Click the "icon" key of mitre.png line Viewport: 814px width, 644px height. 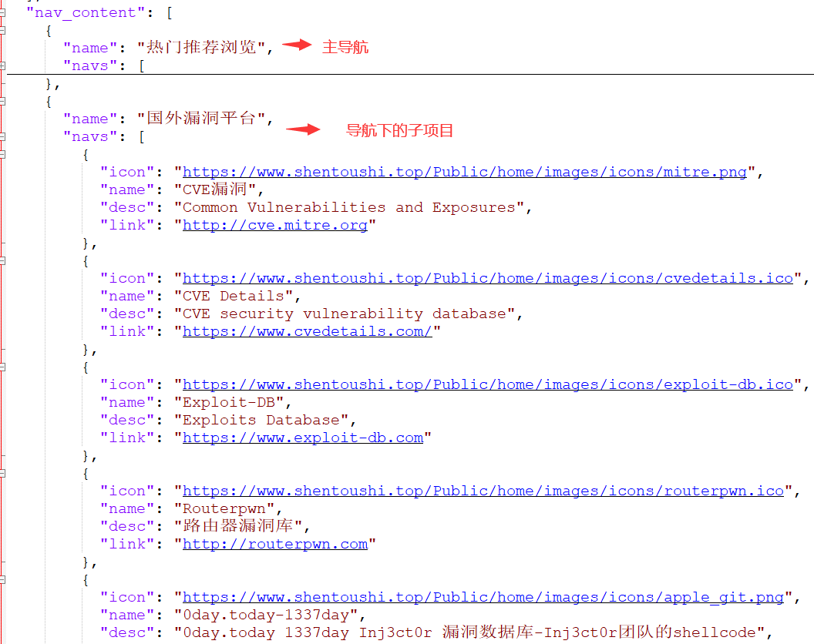tap(128, 173)
